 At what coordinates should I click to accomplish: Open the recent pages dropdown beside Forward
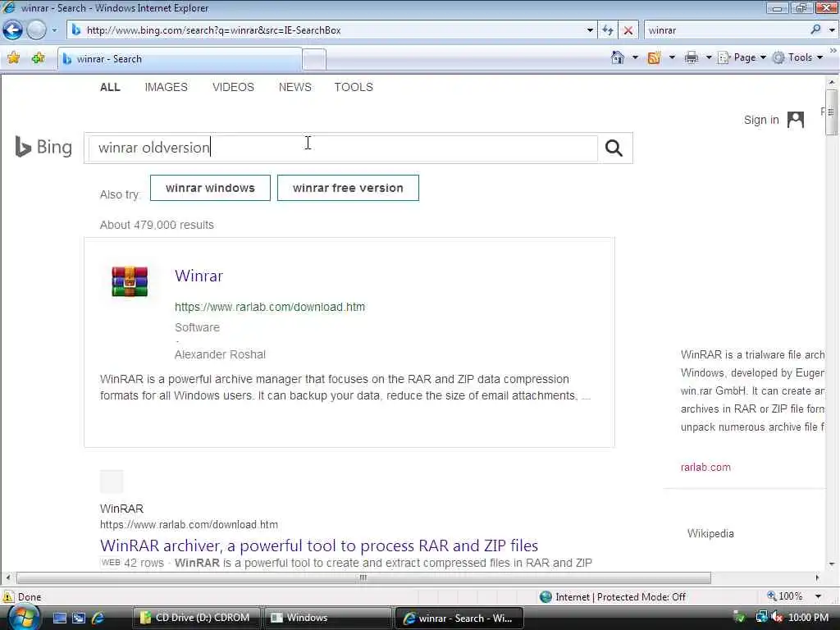(x=54, y=30)
